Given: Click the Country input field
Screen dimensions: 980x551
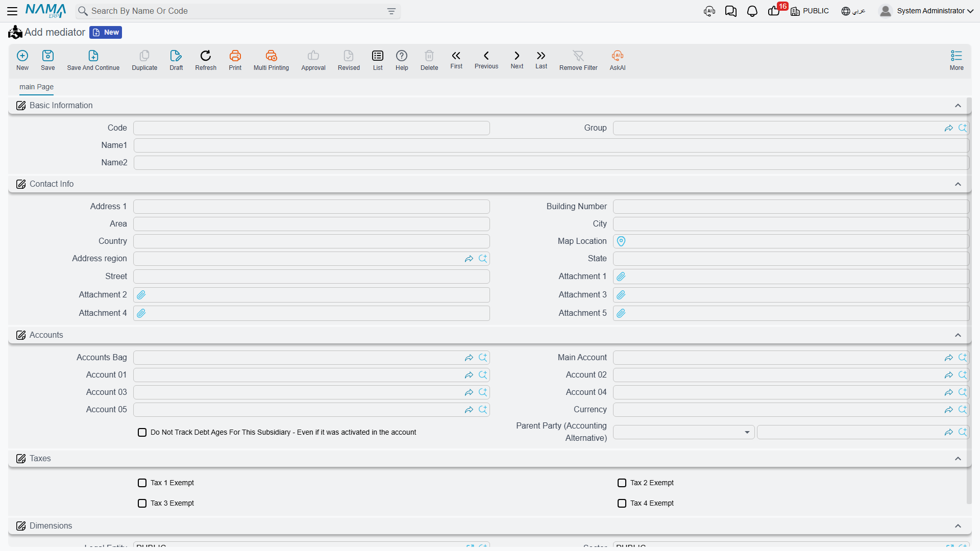Looking at the screenshot, I should click(311, 241).
